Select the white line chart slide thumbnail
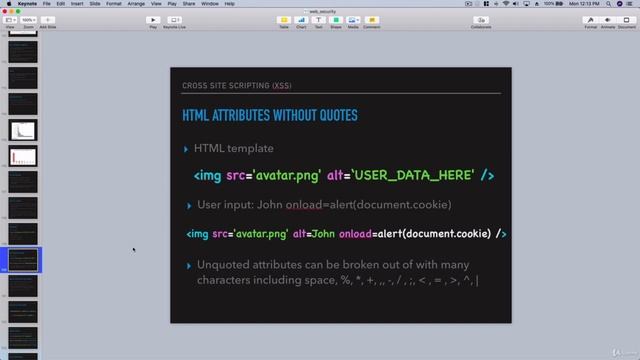The height and width of the screenshot is (360, 640). tap(23, 130)
